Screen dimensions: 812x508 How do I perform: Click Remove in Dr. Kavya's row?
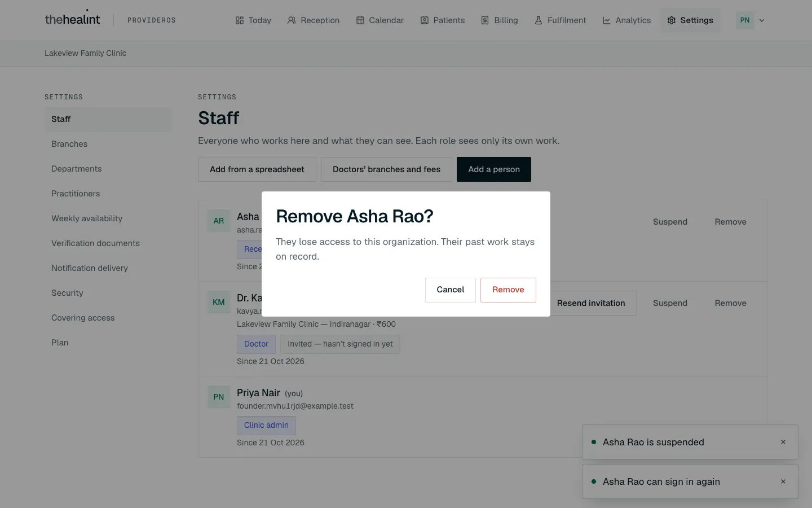(x=731, y=303)
